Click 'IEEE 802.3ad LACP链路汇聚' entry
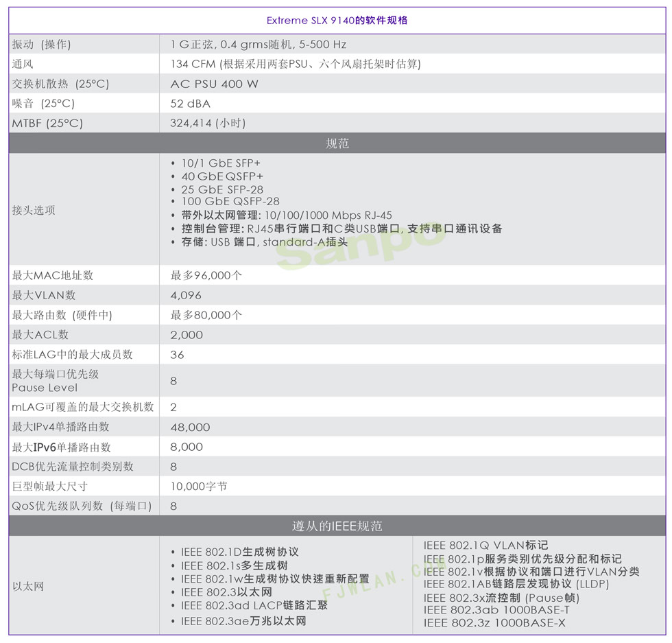The height and width of the screenshot is (643, 672). [x=254, y=605]
